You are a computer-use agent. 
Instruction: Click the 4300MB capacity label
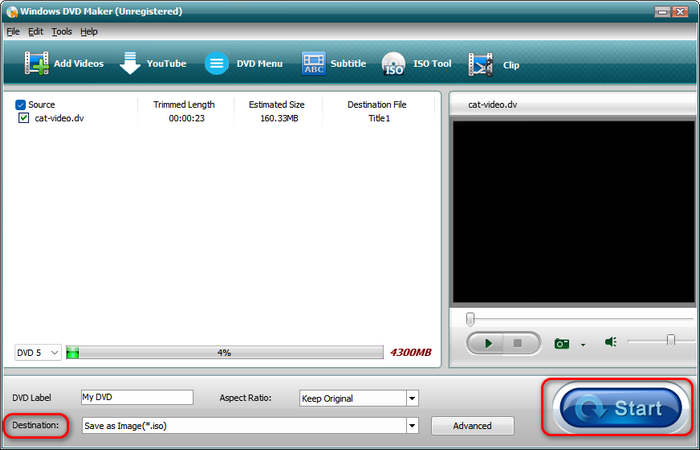(x=411, y=353)
